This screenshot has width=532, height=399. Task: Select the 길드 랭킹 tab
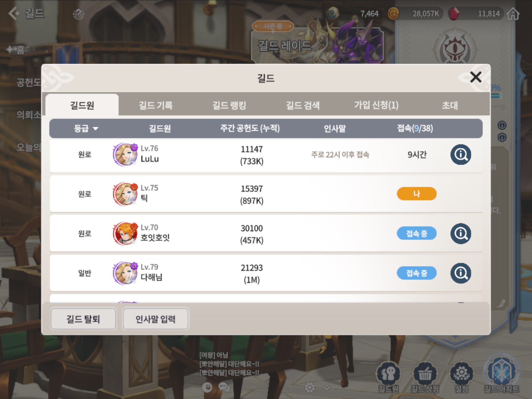(229, 105)
